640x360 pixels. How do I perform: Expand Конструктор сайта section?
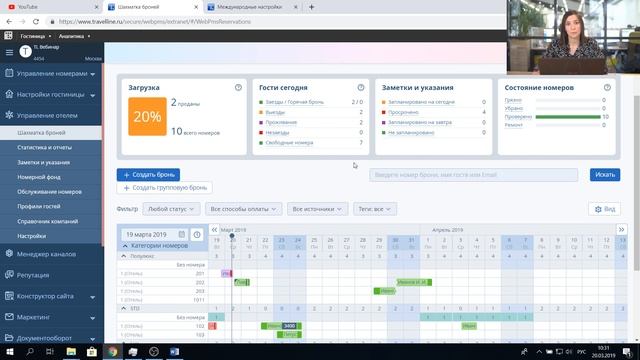(x=51, y=296)
